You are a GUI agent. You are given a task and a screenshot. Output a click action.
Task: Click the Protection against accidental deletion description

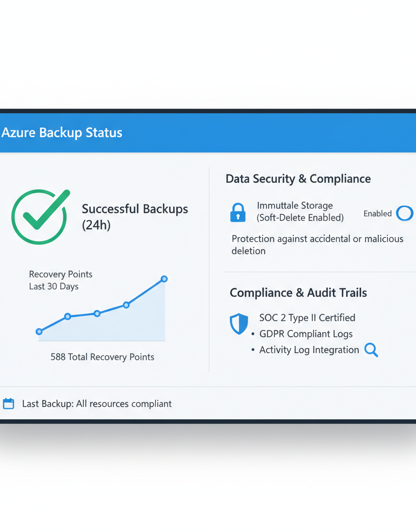click(x=318, y=245)
